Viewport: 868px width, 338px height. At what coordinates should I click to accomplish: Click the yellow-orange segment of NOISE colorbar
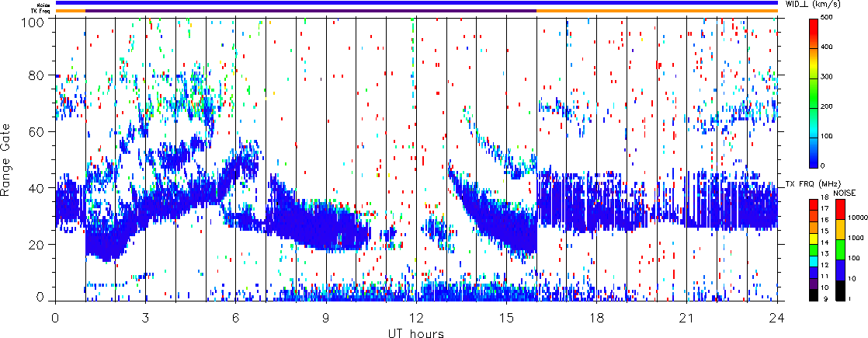pos(840,229)
